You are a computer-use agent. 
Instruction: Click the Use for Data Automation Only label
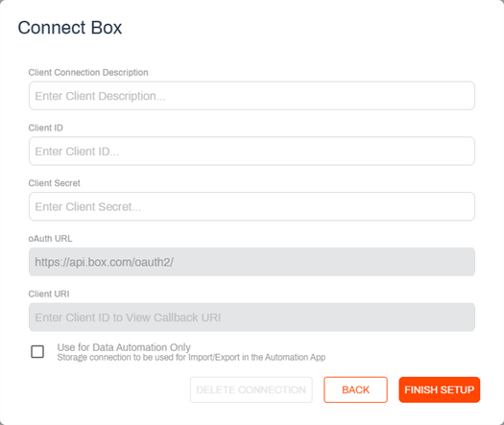tap(124, 347)
